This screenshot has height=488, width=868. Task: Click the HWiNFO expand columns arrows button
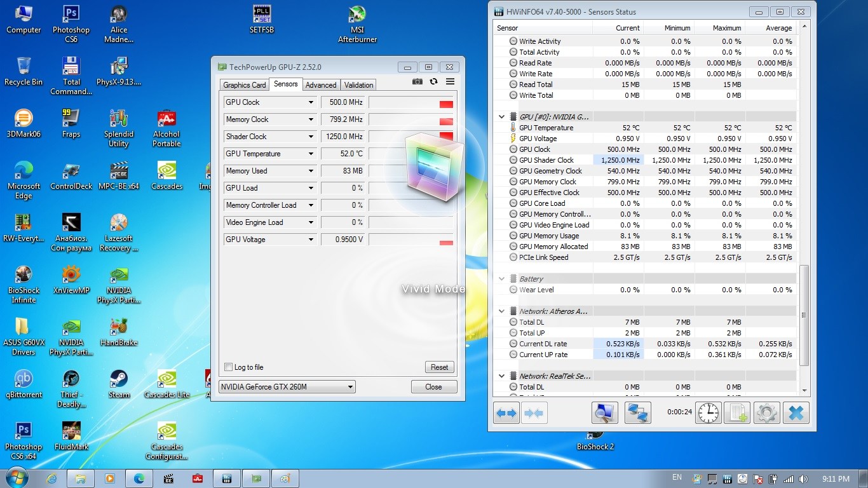tap(506, 413)
